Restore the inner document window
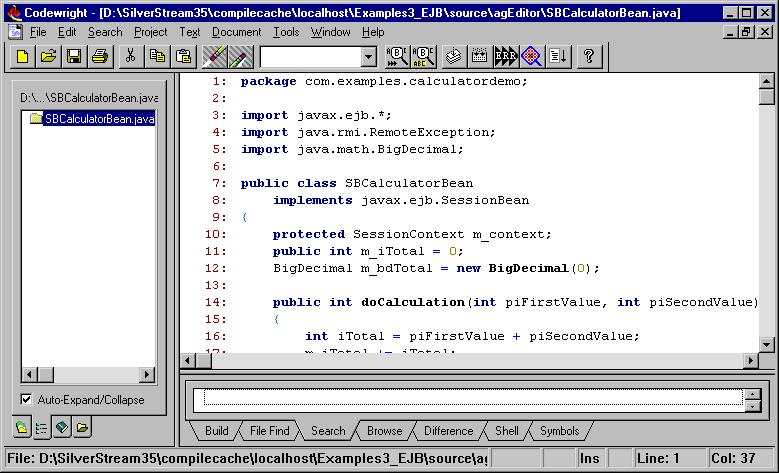779x473 pixels. point(745,32)
